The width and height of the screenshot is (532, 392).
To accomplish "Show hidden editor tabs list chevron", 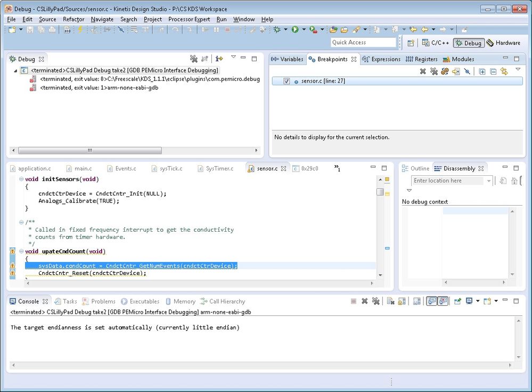I will click(337, 167).
